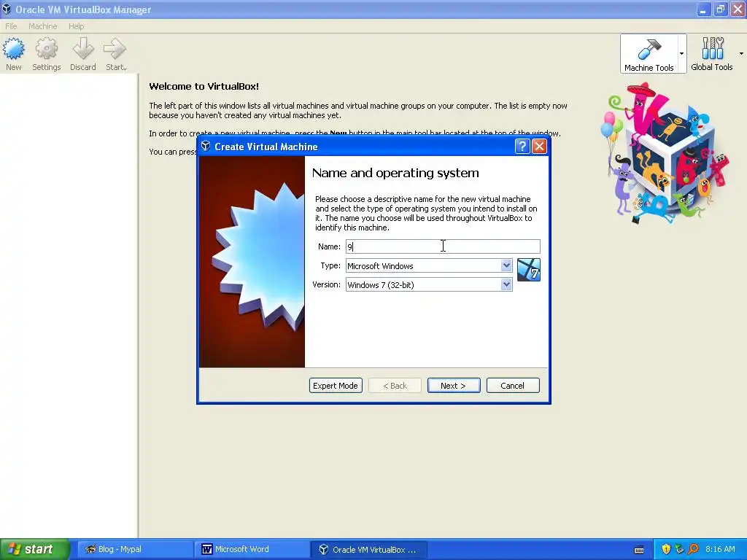Click the VirtualBox Manager title bar icon
The image size is (747, 560).
point(7,9)
